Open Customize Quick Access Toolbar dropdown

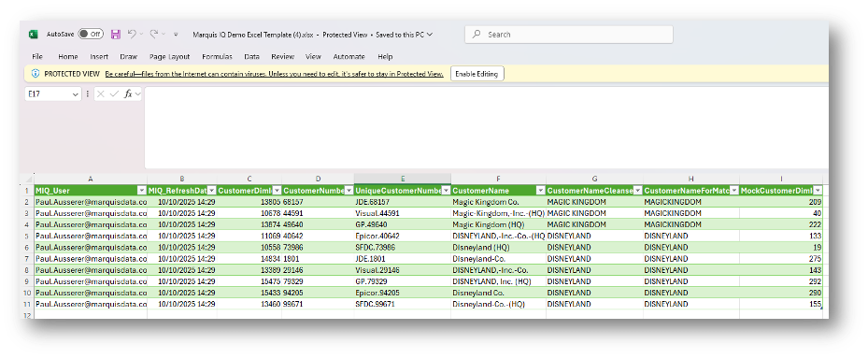176,35
